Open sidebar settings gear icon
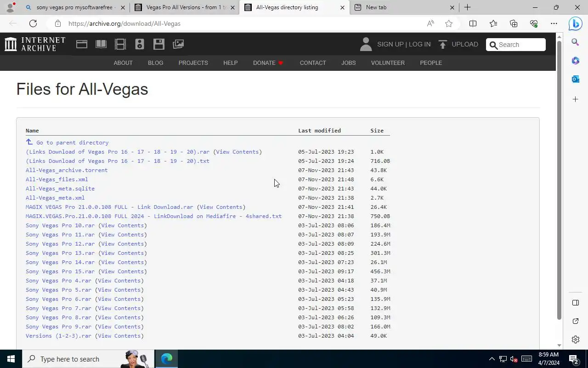 click(x=575, y=339)
